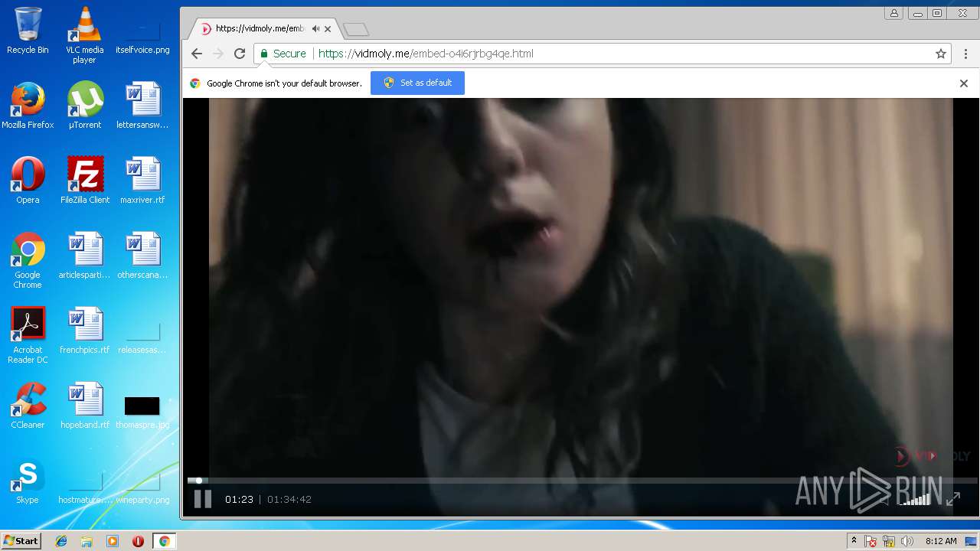Image resolution: width=980 pixels, height=551 pixels.
Task: Open the Chrome profile user button
Action: pyautogui.click(x=893, y=13)
